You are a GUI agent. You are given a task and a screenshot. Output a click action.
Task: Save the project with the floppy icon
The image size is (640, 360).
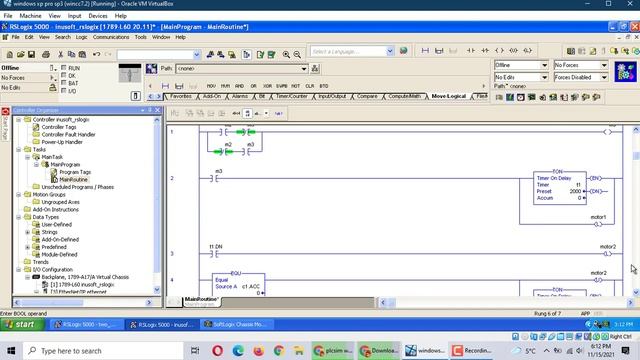click(31, 54)
